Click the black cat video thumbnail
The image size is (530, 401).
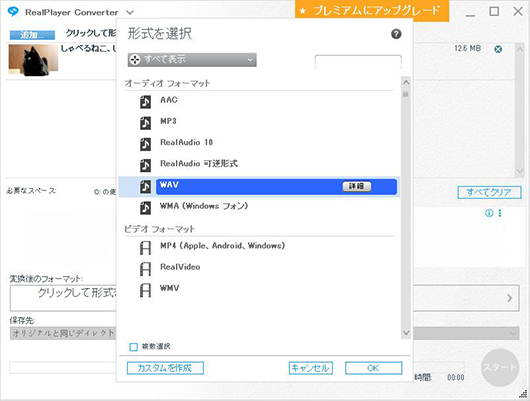(33, 60)
